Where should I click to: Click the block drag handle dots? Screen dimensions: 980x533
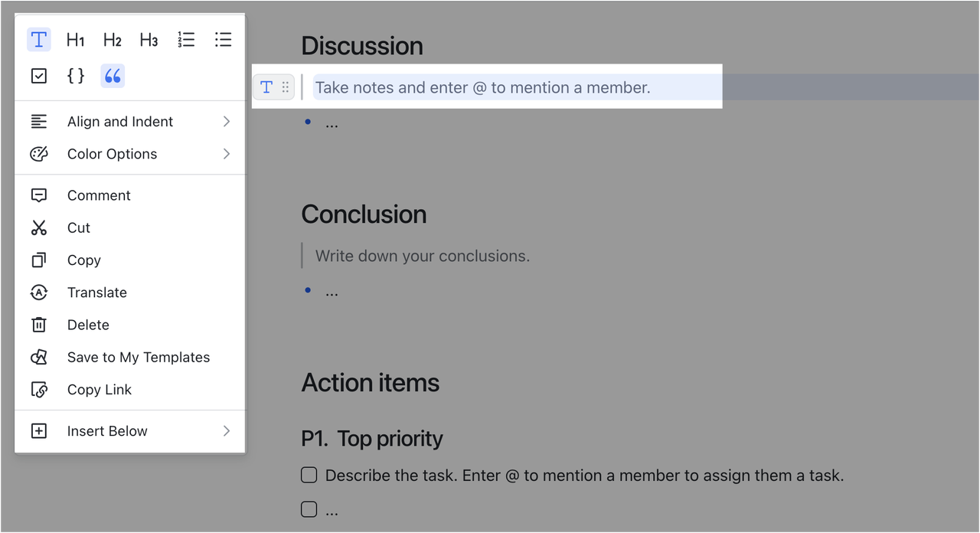click(284, 87)
